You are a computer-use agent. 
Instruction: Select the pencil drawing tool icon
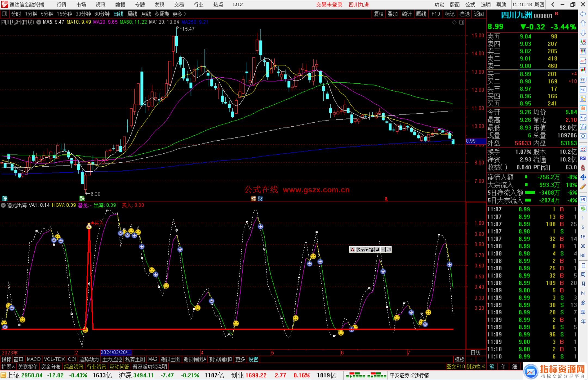tap(583, 187)
